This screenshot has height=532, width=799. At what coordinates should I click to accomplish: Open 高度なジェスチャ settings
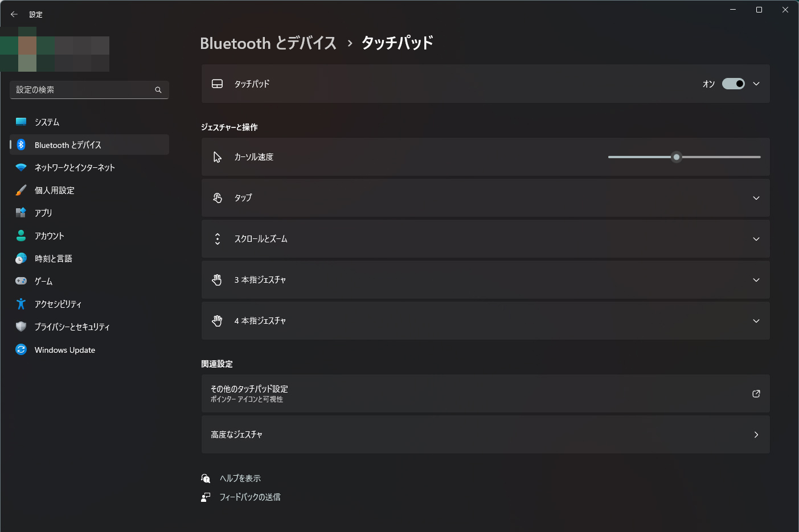485,435
